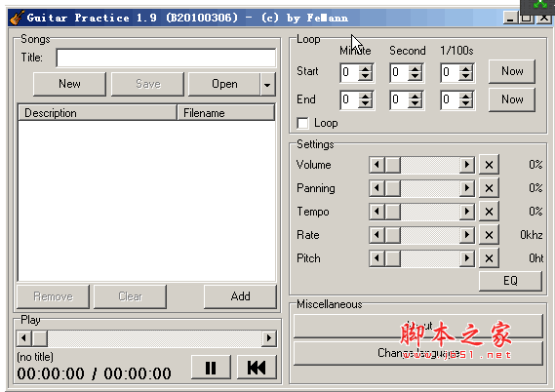Click Rate slider right arrow

[x=467, y=235]
